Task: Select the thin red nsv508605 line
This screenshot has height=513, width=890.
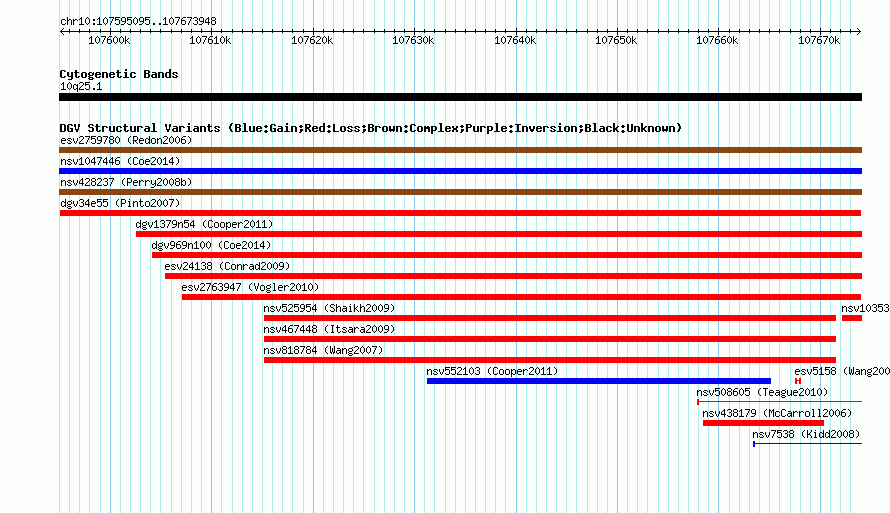Action: 779,402
